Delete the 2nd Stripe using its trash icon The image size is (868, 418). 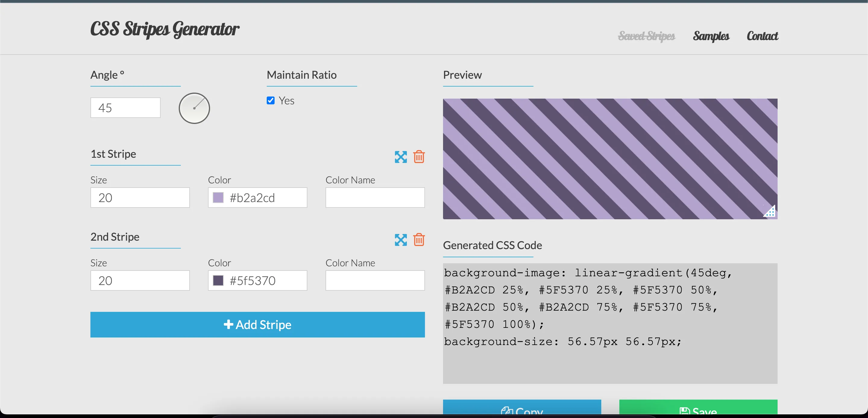[x=419, y=240]
